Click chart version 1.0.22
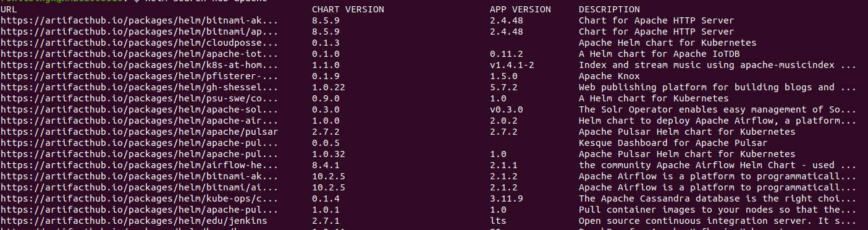Image resolution: width=868 pixels, height=230 pixels. click(x=329, y=87)
